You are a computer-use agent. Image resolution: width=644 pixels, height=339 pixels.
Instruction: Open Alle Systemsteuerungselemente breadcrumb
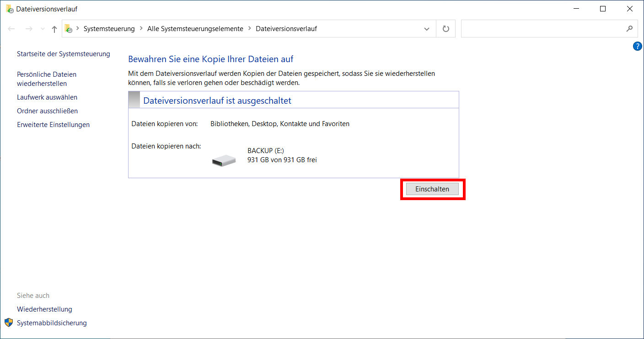pyautogui.click(x=195, y=28)
